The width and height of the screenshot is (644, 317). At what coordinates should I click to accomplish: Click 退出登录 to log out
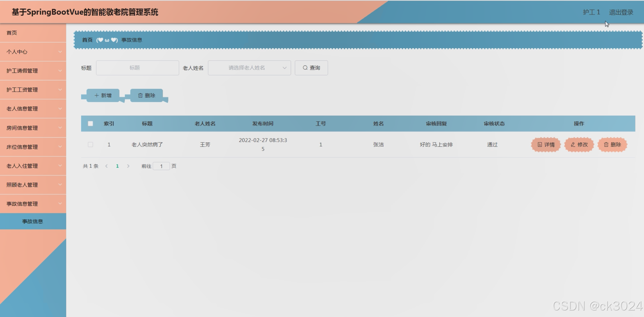click(x=622, y=12)
